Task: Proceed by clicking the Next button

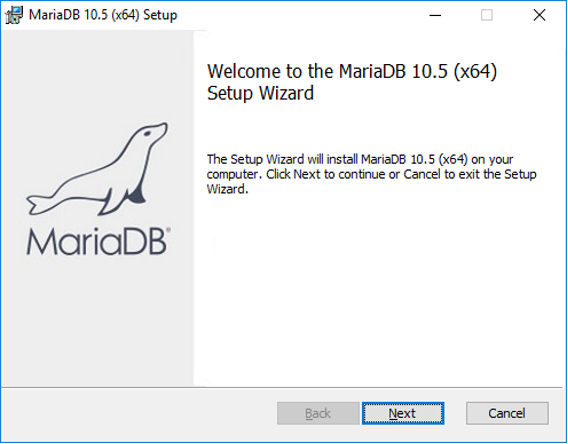Action: point(403,413)
